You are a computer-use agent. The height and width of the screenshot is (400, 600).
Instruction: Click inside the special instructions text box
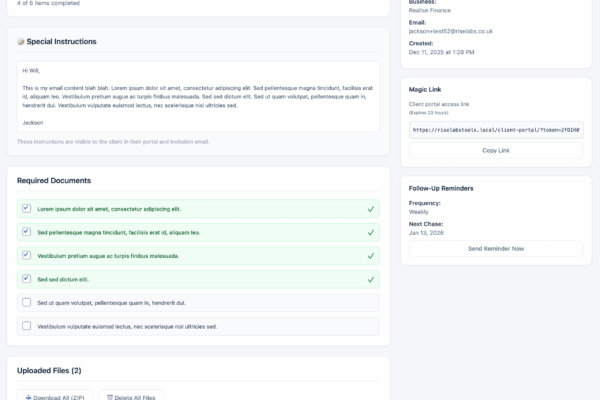click(198, 96)
